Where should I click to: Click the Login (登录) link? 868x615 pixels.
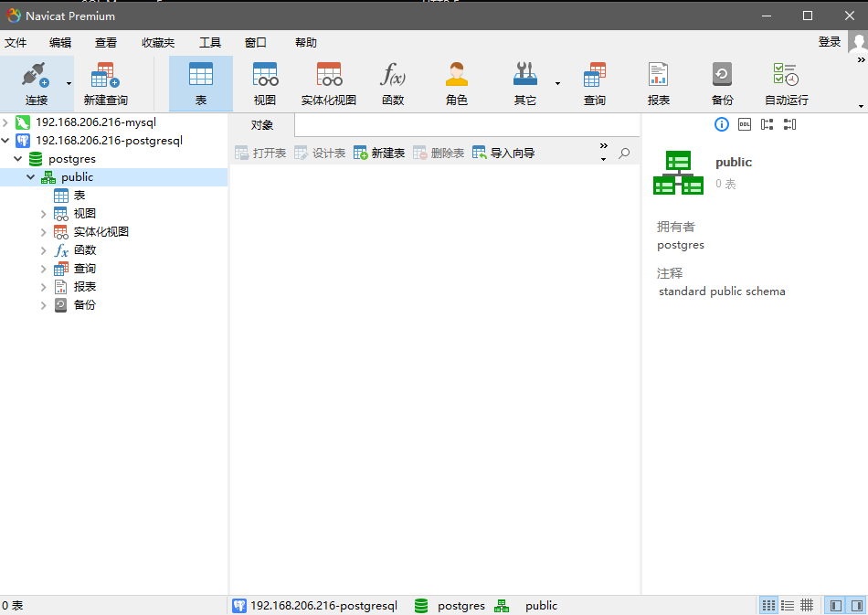(x=830, y=41)
